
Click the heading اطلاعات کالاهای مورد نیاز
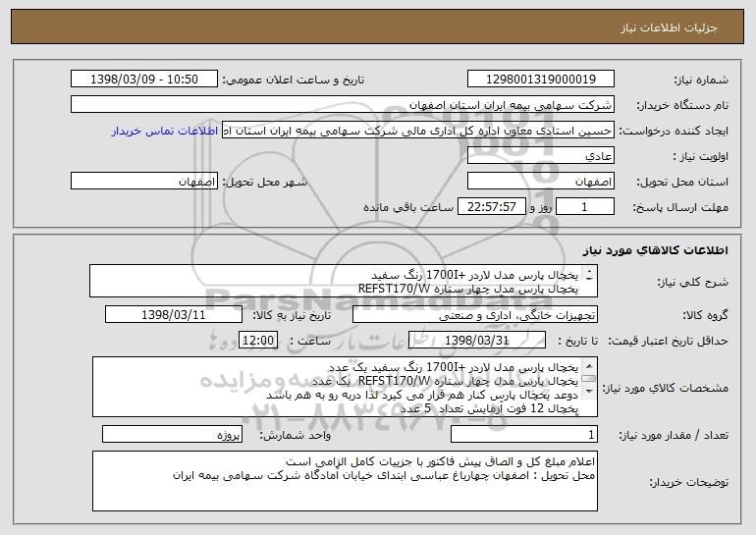655,250
